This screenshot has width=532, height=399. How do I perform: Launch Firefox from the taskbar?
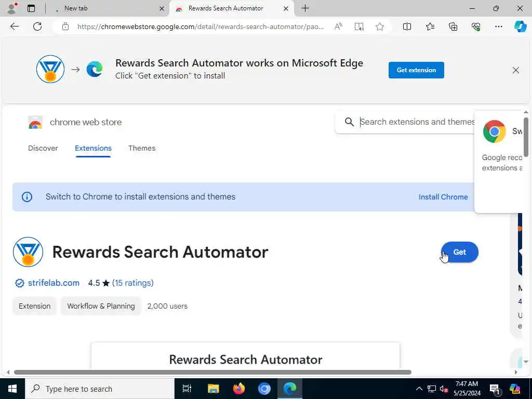pyautogui.click(x=239, y=389)
